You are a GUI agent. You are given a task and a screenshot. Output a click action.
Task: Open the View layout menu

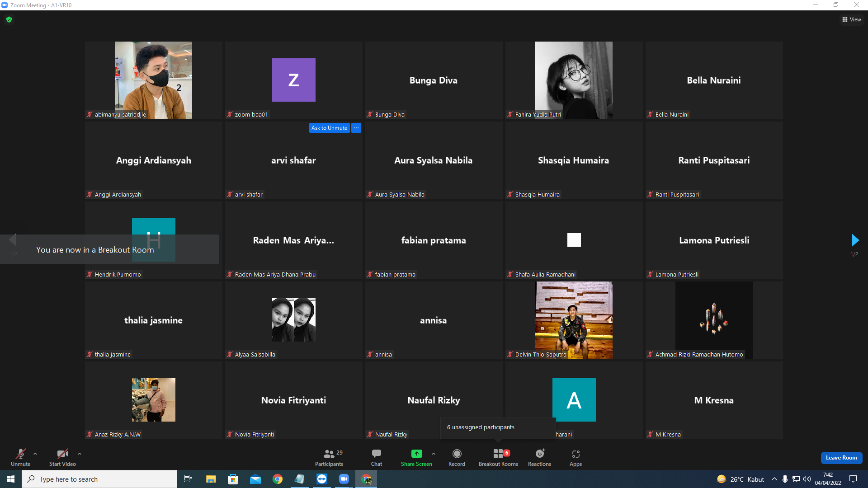coord(852,19)
